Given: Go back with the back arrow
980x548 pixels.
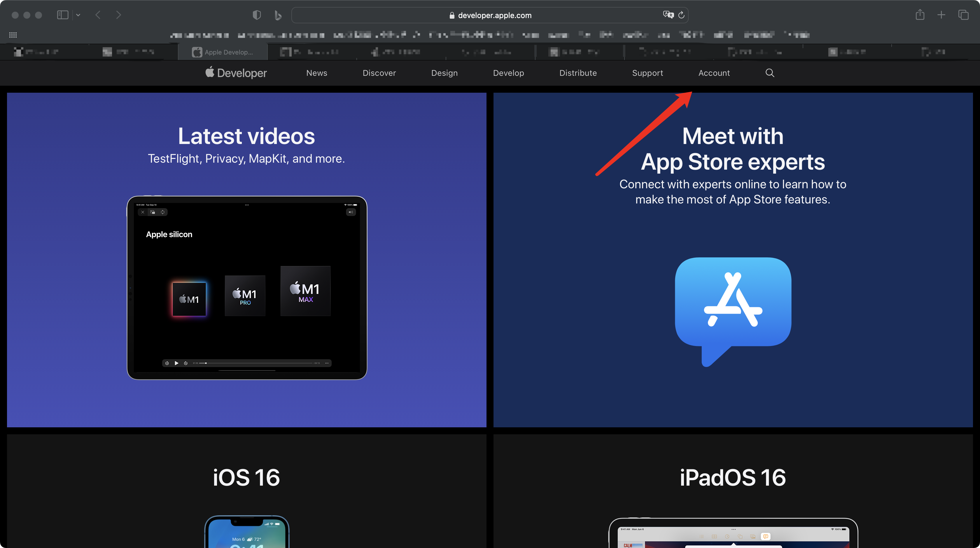Looking at the screenshot, I should pyautogui.click(x=98, y=15).
